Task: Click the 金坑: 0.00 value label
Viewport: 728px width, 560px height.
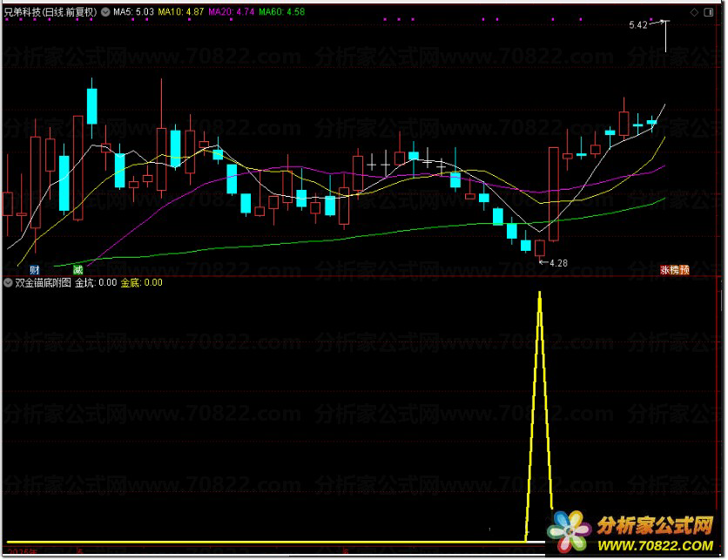Action: 96,282
